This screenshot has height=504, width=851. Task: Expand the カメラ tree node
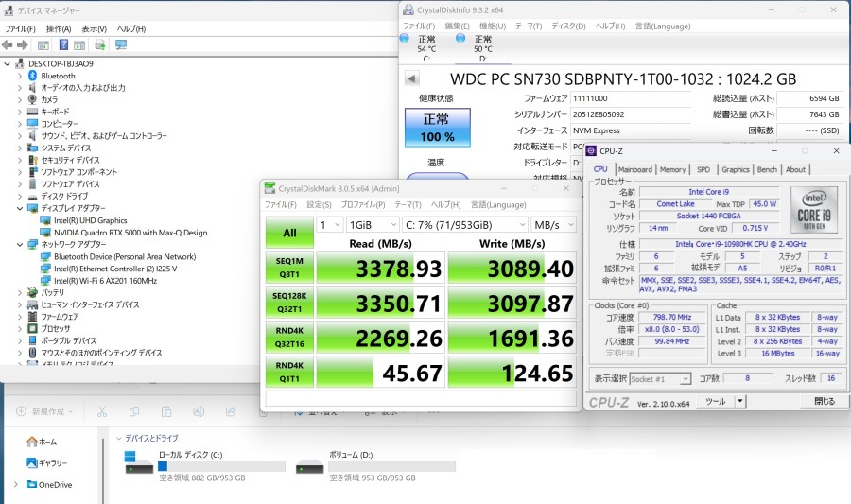20,100
